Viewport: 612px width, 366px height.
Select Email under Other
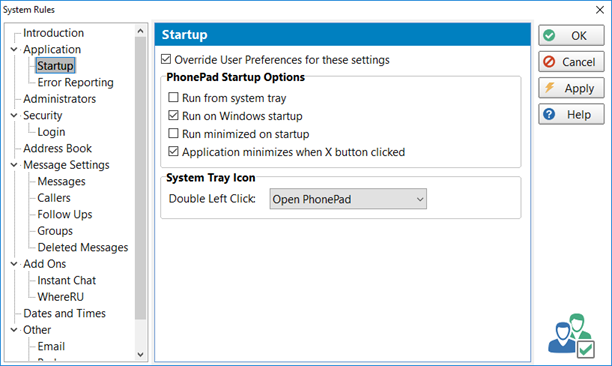click(x=51, y=346)
